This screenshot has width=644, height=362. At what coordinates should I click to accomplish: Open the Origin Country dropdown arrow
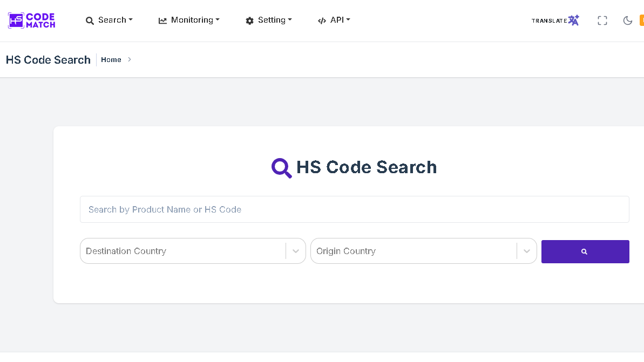(527, 251)
